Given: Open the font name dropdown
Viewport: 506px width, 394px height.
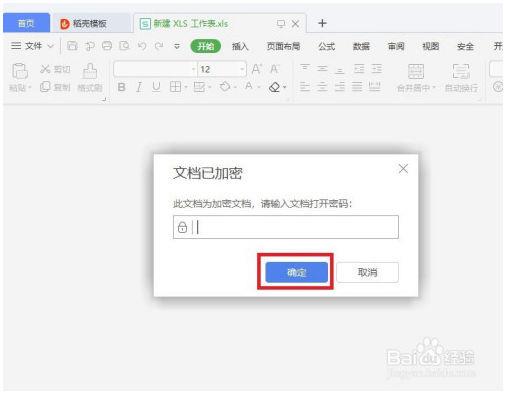Looking at the screenshot, I should tap(193, 69).
